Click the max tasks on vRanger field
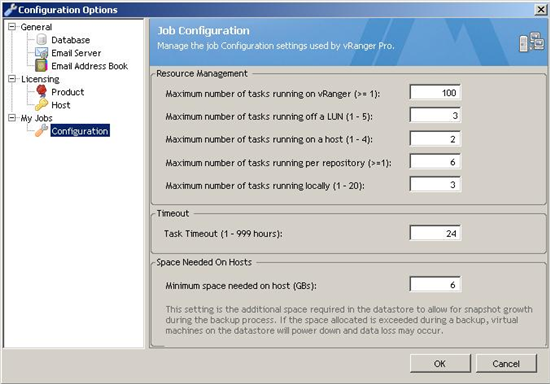Viewport: 550px width, 384px height. click(x=435, y=93)
